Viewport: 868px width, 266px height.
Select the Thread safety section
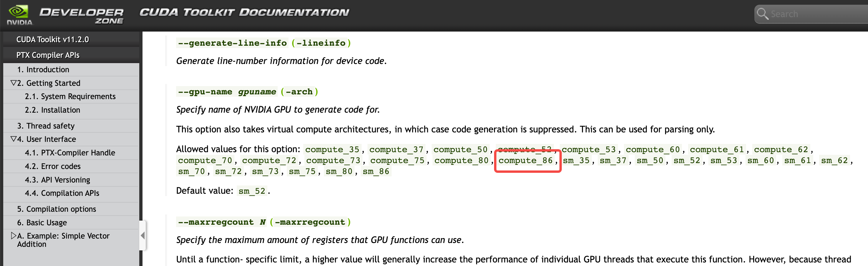(x=46, y=126)
